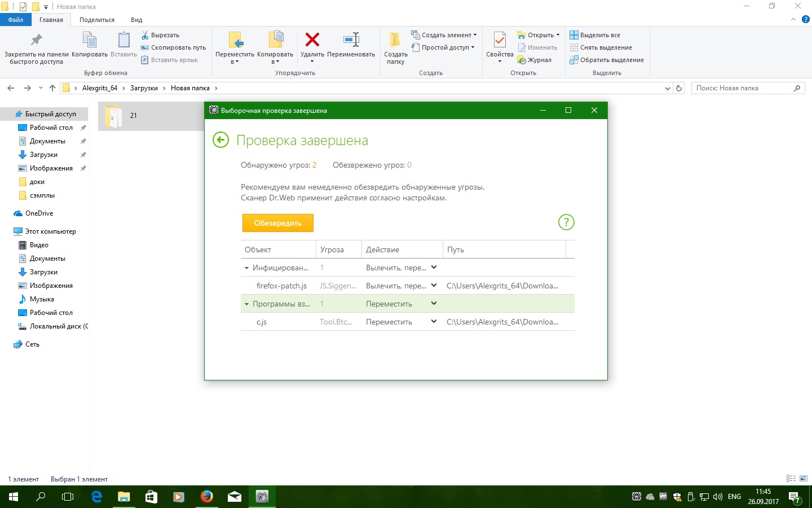812x508 pixels.
Task: Open action dropdown for firefox-patch.js
Action: (x=434, y=286)
